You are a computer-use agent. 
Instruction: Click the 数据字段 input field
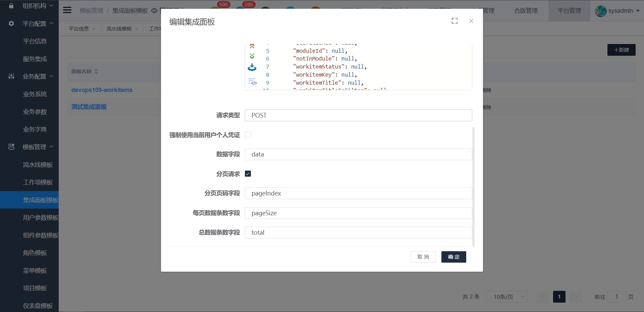358,154
